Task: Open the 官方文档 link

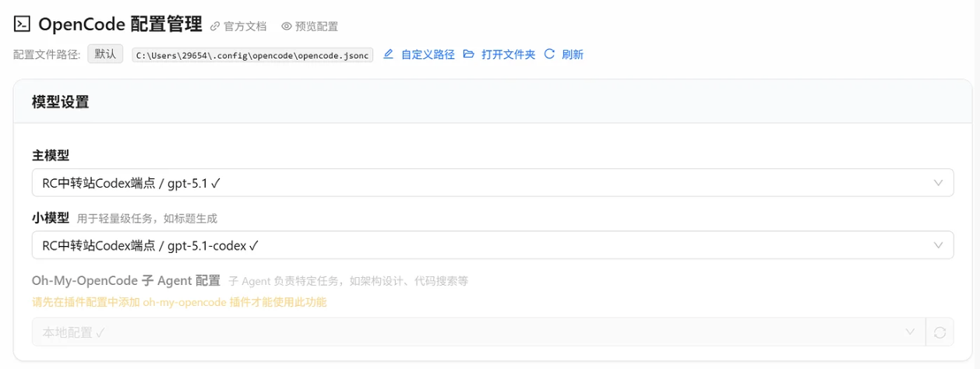Action: click(245, 26)
